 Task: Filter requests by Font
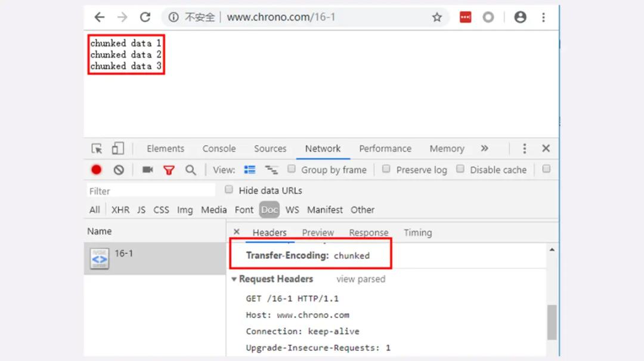coord(244,209)
